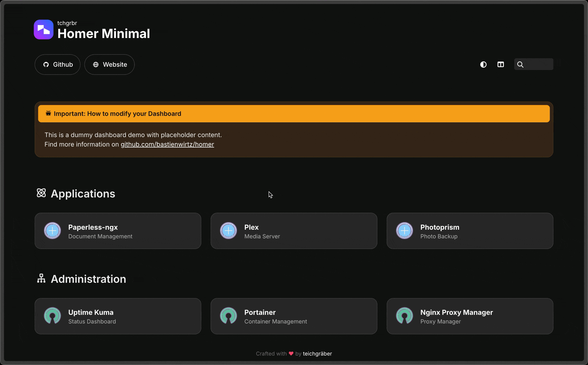The width and height of the screenshot is (588, 365).
Task: Open the Portainer Container Management card
Action: tap(294, 316)
